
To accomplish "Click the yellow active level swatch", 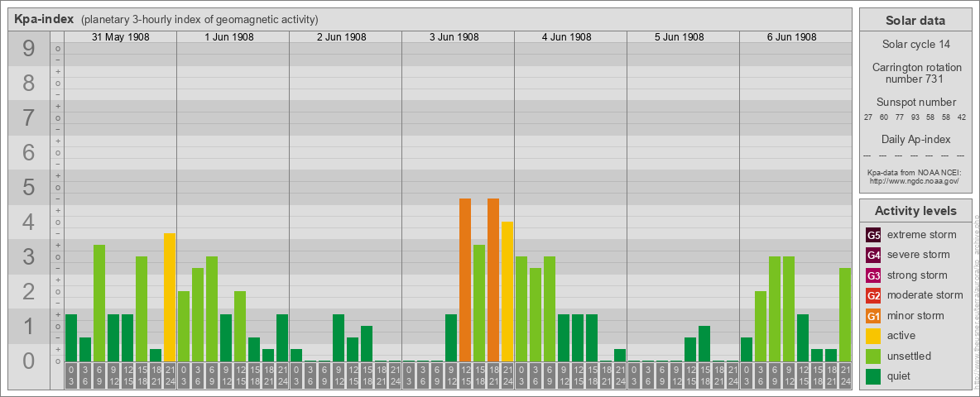I will pos(873,336).
